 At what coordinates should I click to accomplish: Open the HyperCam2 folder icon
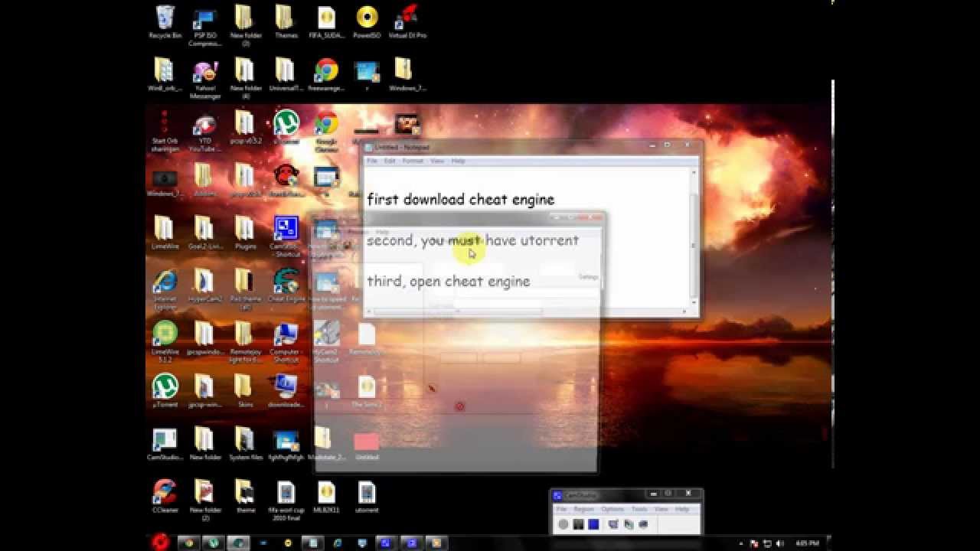(x=204, y=285)
